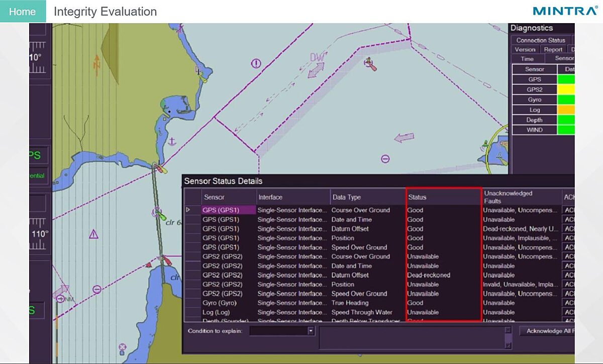Click GPS2 'Course Over Ground' cell
Screen dimensions: 603x364
368,257
